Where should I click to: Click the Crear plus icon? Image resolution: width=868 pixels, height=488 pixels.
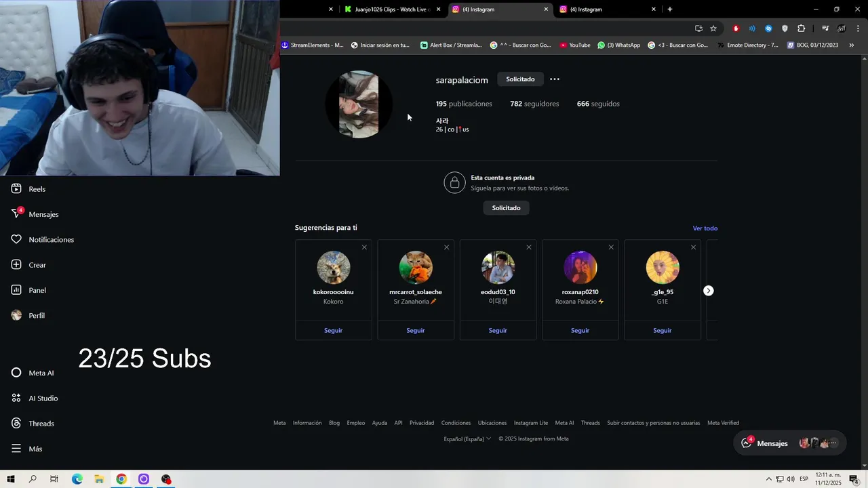(16, 265)
